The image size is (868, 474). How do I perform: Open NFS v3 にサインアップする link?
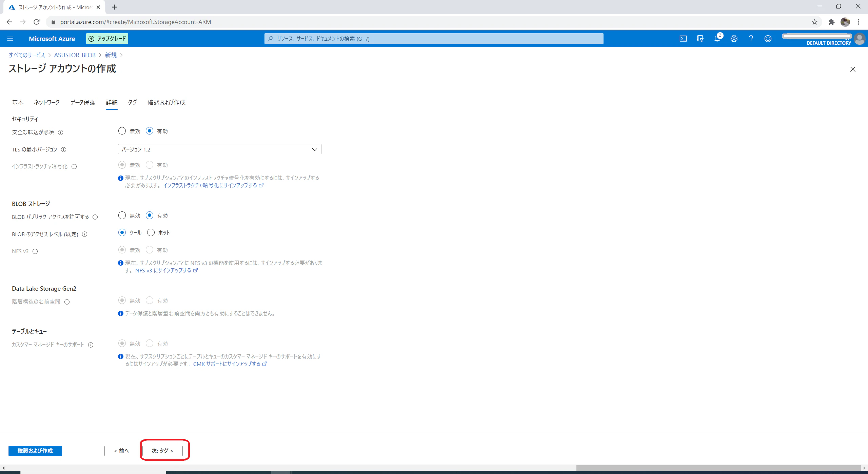[166, 270]
